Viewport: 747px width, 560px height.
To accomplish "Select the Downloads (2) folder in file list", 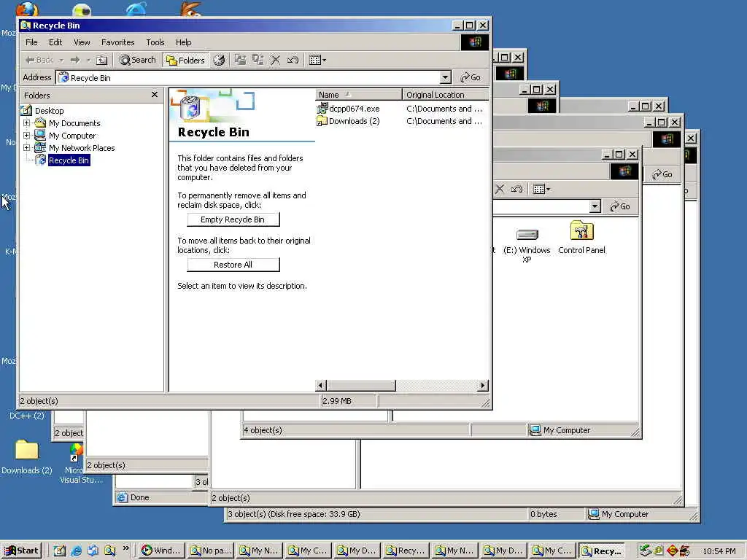I will pos(354,121).
